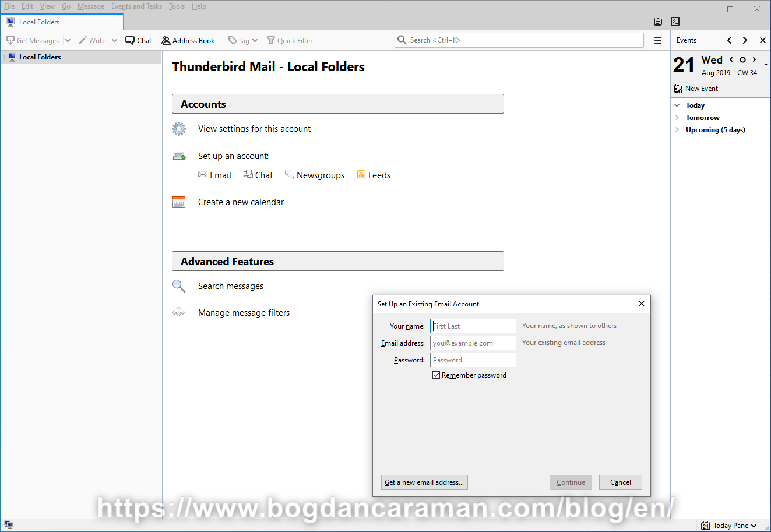Open the View menu
The width and height of the screenshot is (771, 532).
click(x=47, y=6)
